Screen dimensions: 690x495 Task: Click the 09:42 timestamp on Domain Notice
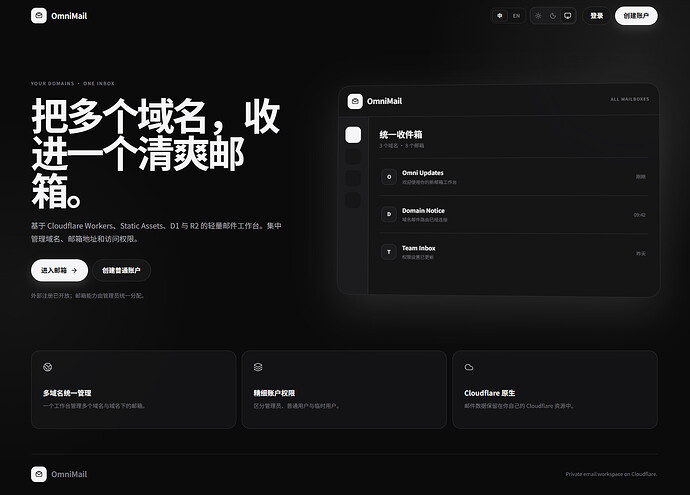(639, 215)
